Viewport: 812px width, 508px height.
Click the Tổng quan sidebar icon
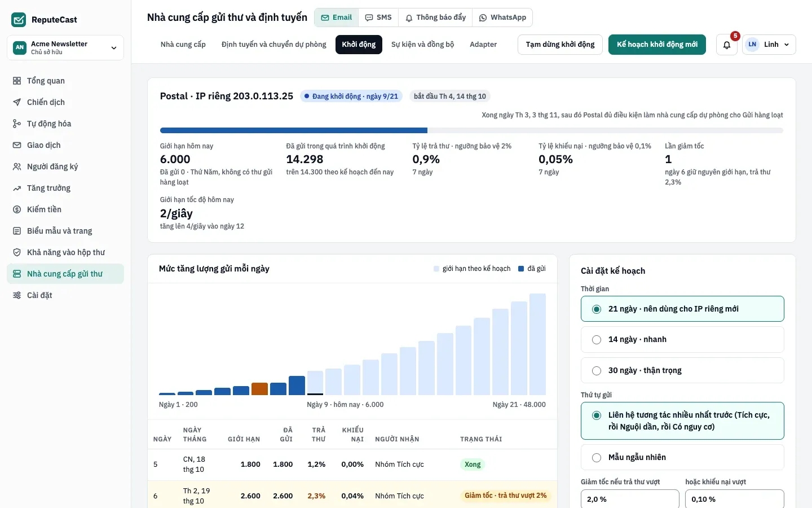point(17,81)
